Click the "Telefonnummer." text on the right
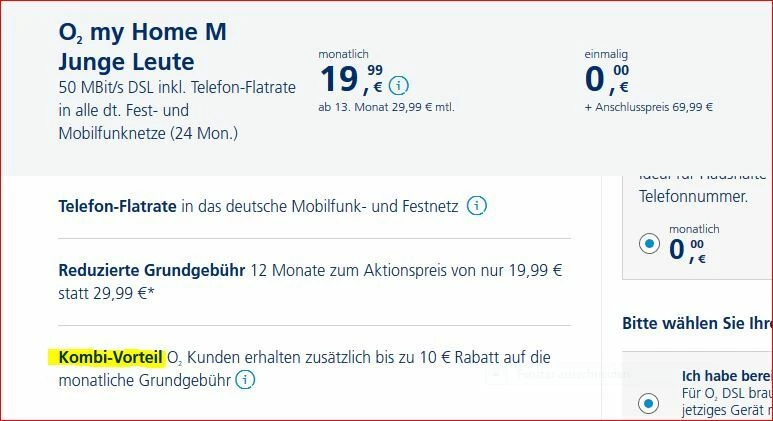 tap(693, 197)
